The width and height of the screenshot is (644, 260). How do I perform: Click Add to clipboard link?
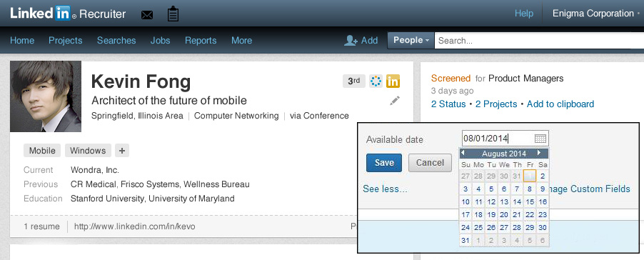tap(560, 104)
